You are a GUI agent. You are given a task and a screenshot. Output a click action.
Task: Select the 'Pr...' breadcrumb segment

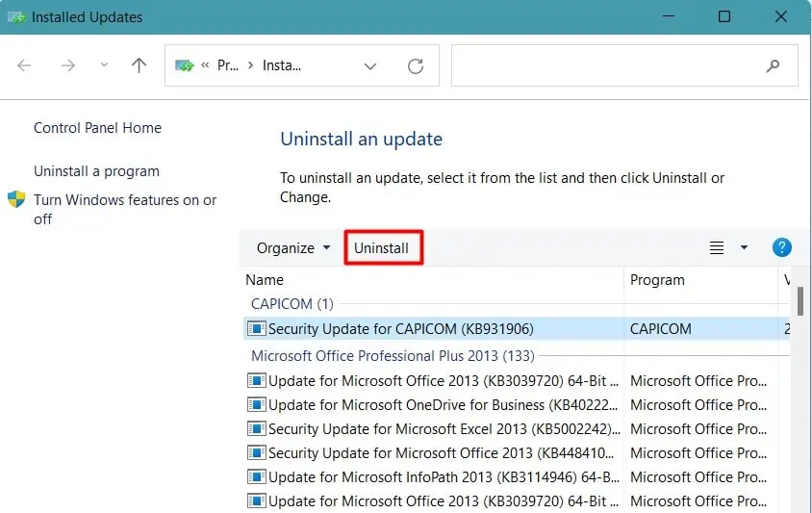(x=228, y=65)
